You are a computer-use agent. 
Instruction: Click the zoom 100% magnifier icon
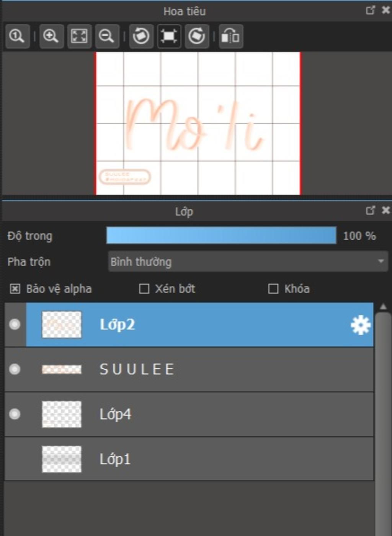pos(17,36)
